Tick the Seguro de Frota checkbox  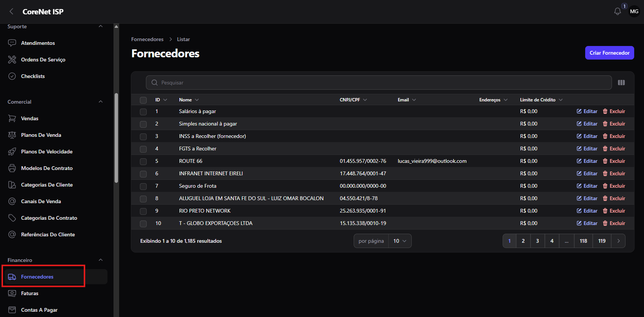[x=143, y=186]
